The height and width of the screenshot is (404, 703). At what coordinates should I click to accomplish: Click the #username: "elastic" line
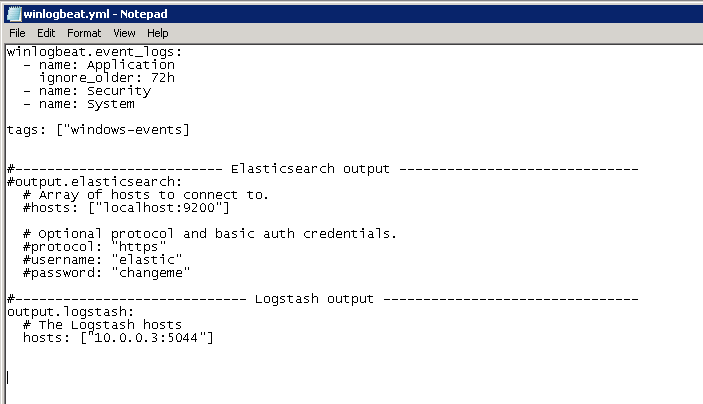click(103, 260)
